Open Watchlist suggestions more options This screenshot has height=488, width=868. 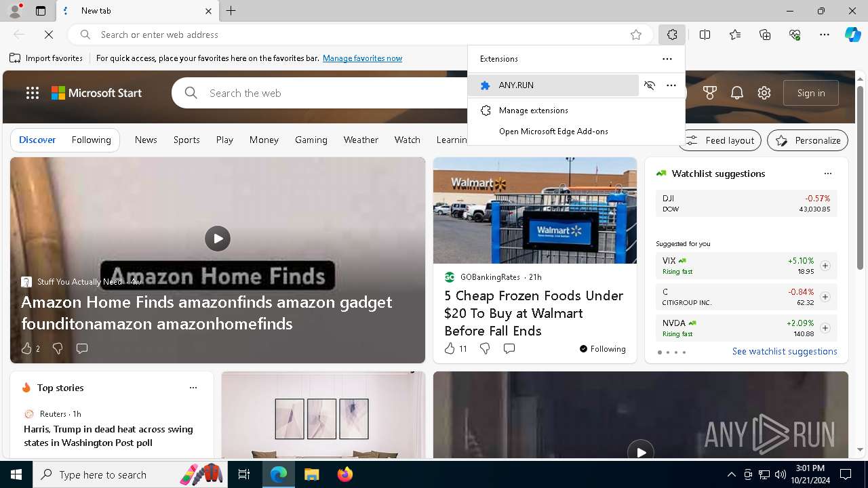coord(828,174)
